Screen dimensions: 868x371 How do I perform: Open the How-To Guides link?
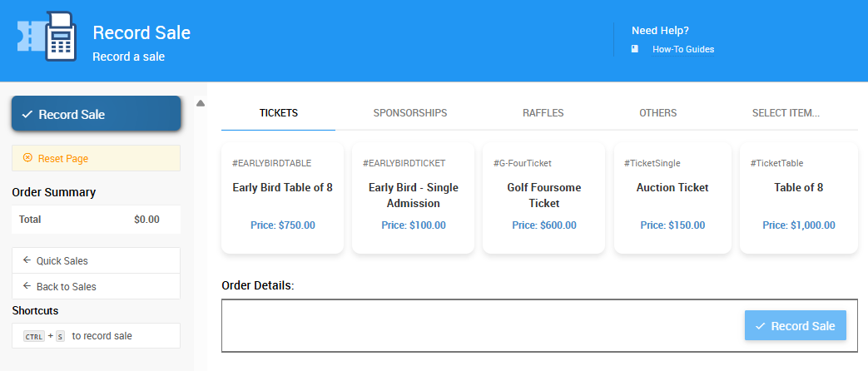pyautogui.click(x=682, y=49)
